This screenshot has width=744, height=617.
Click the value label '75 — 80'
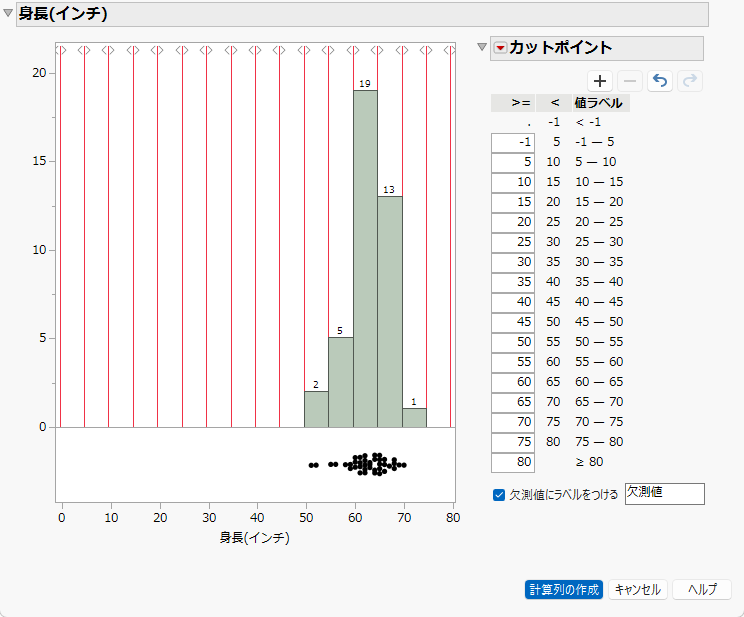(x=599, y=442)
